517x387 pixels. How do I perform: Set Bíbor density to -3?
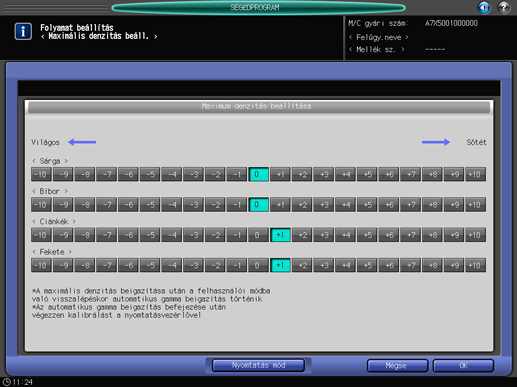(x=193, y=205)
